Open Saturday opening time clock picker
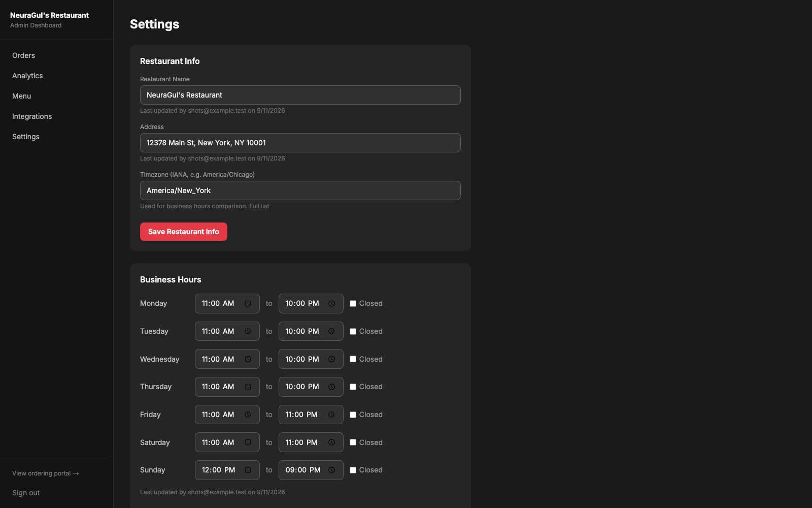 click(248, 442)
